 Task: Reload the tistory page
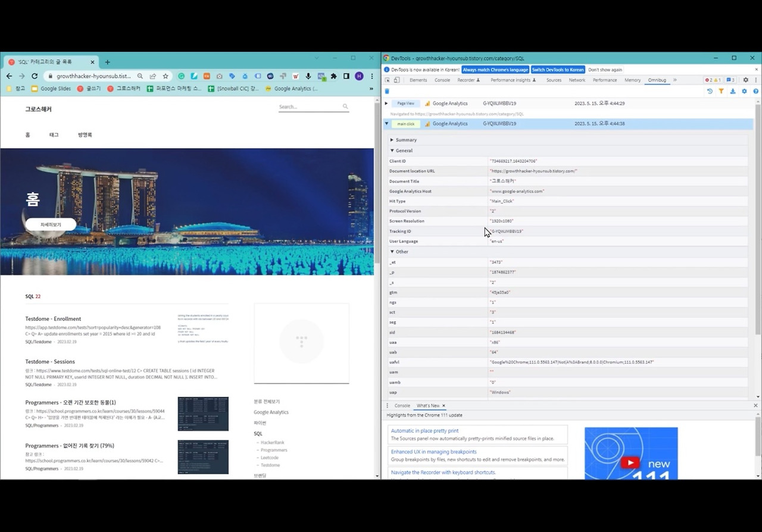[35, 76]
